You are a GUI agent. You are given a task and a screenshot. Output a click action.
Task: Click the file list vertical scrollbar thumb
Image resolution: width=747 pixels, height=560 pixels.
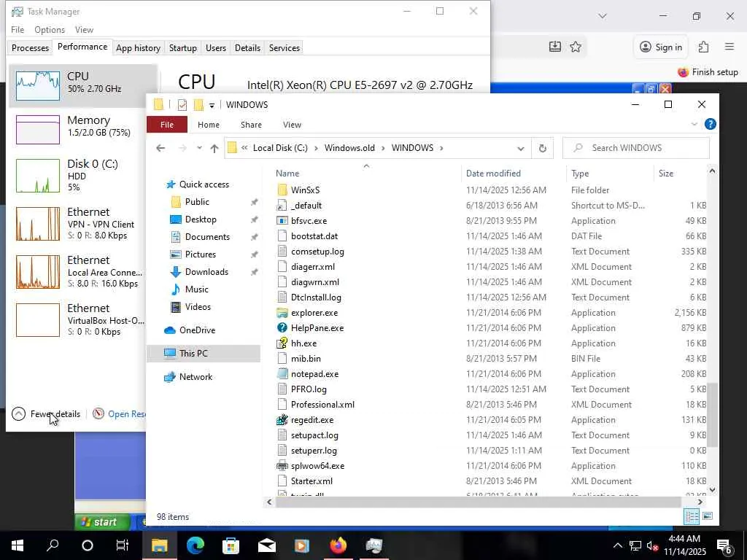click(712, 415)
